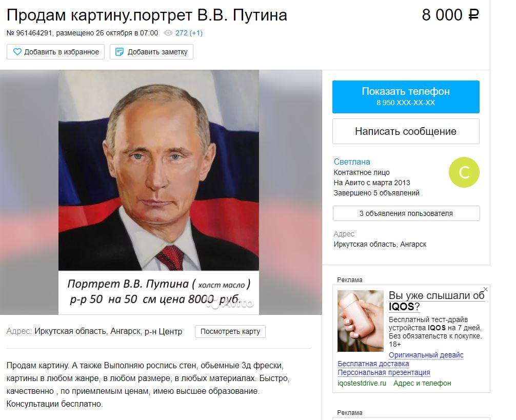516x420 pixels.
Task: Click the IQOS ad headline link
Action: (x=436, y=301)
